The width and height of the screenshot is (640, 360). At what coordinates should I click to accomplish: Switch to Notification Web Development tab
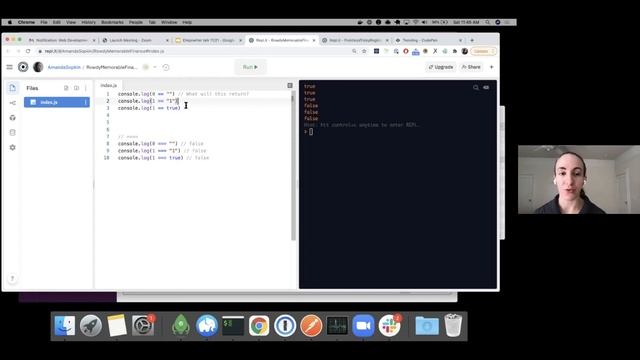(62, 40)
